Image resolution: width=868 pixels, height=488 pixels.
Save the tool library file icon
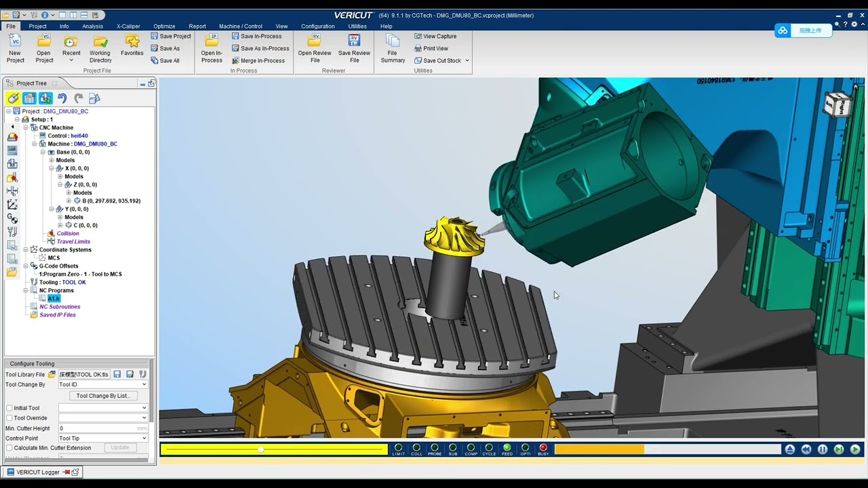(x=117, y=374)
